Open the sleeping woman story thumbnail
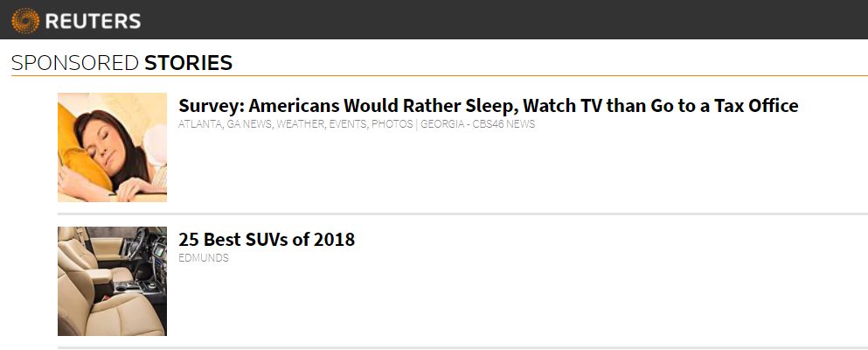The height and width of the screenshot is (350, 868). [113, 147]
